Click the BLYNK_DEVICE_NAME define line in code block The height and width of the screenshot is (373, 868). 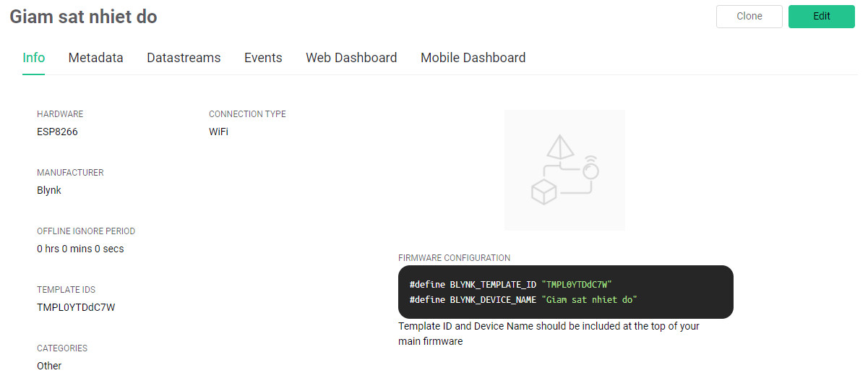click(523, 299)
